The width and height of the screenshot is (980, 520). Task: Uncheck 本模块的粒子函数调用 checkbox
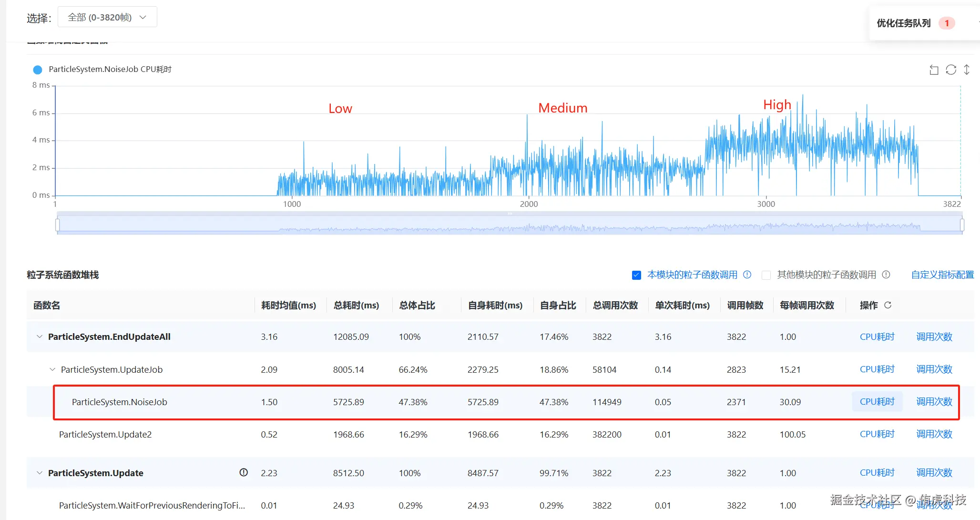point(636,275)
